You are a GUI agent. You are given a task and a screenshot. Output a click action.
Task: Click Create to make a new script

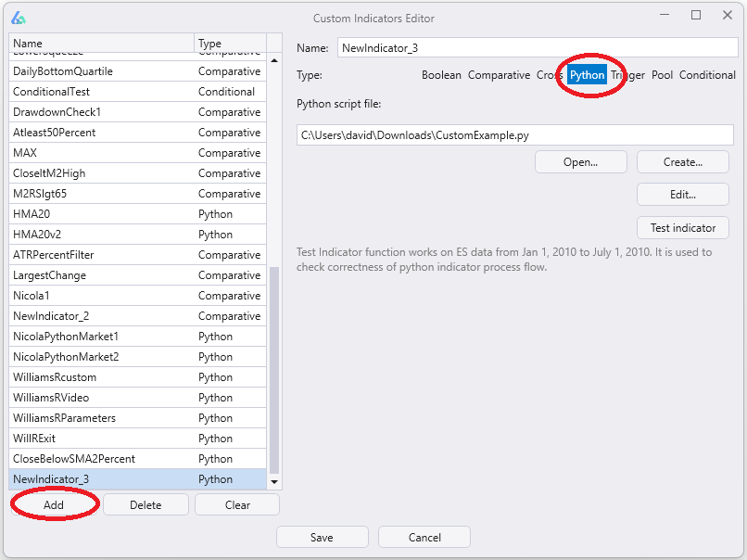(x=682, y=161)
